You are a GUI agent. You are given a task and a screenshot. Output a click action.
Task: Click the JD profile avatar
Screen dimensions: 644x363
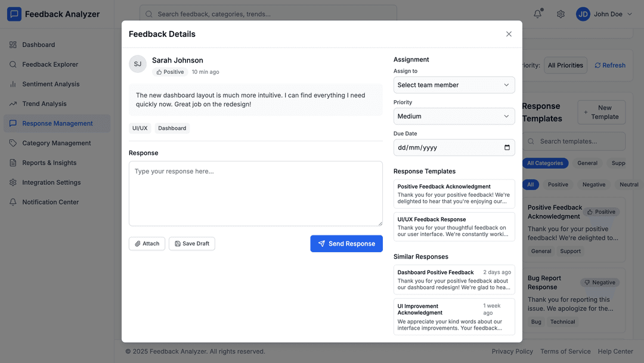coord(583,14)
